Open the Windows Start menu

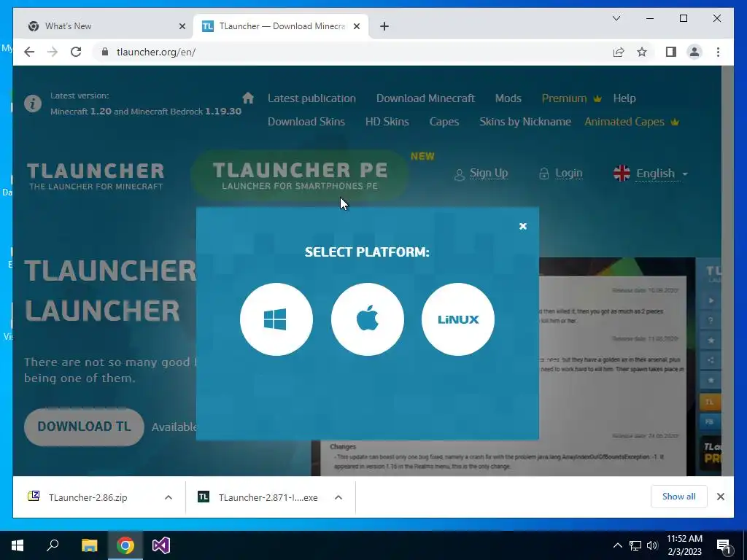[x=18, y=545]
